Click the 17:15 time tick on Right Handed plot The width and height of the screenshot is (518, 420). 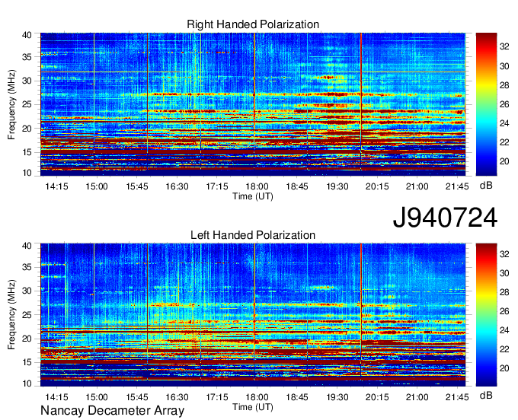(x=216, y=186)
